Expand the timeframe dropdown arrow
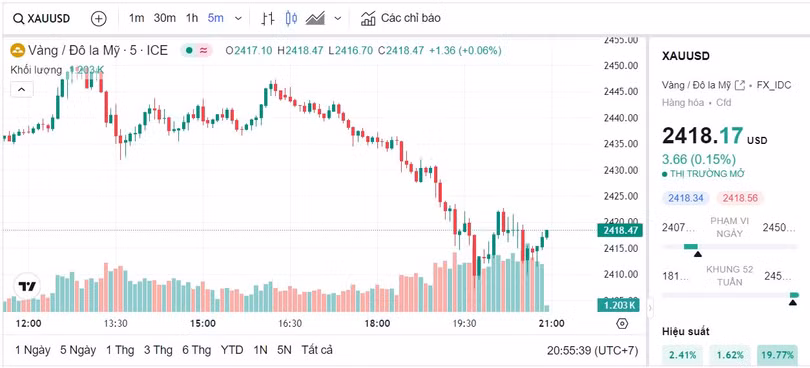Image resolution: width=810 pixels, height=368 pixels. click(x=238, y=19)
